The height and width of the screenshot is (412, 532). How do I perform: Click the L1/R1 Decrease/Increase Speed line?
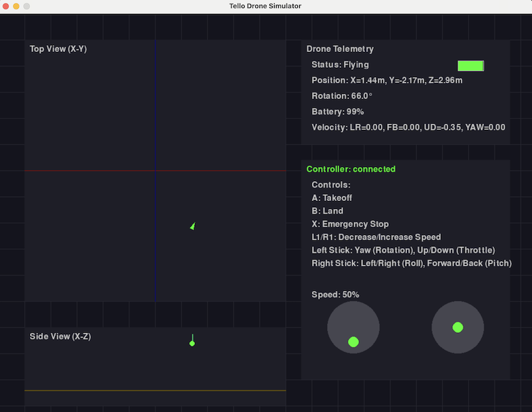click(376, 237)
